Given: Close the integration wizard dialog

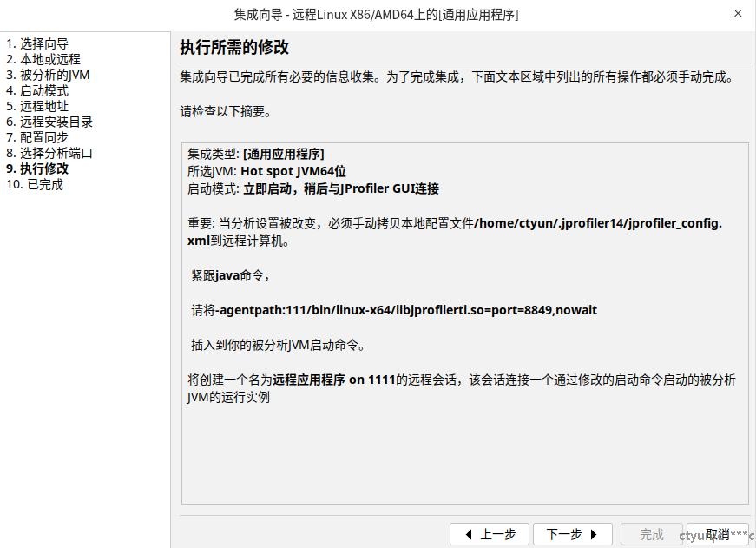Looking at the screenshot, I should pos(738,14).
